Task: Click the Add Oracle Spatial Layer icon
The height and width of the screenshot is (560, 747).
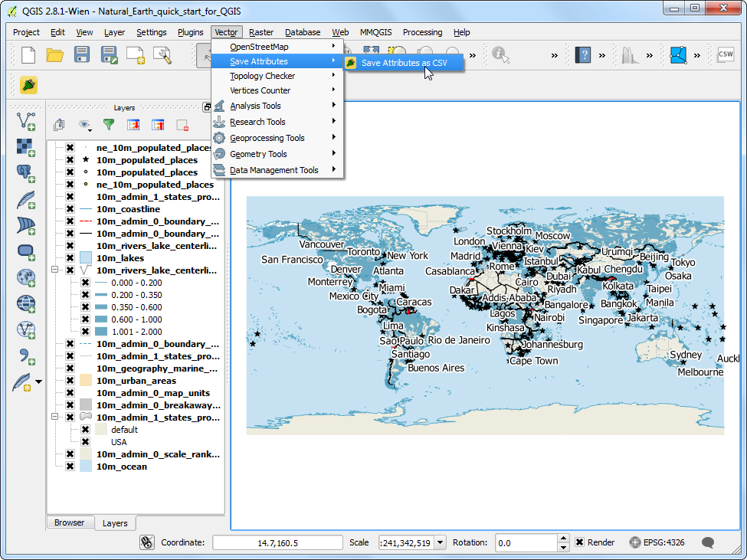Action: pos(26,252)
